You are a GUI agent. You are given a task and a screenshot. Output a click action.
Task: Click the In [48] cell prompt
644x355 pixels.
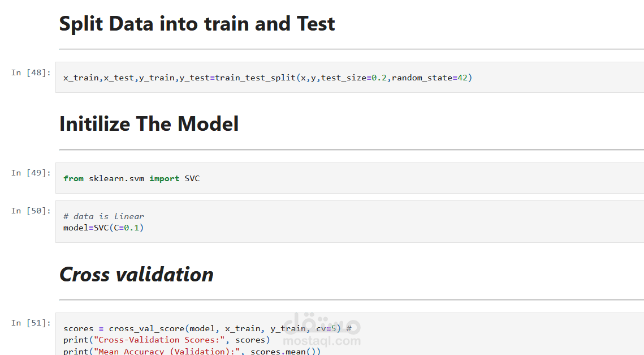tap(31, 72)
